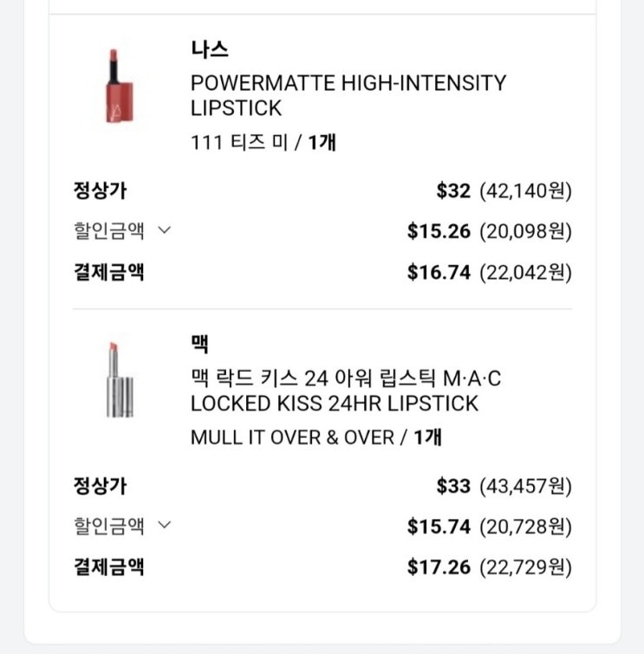Click the MAC item's 결제금액 label

pos(109,567)
